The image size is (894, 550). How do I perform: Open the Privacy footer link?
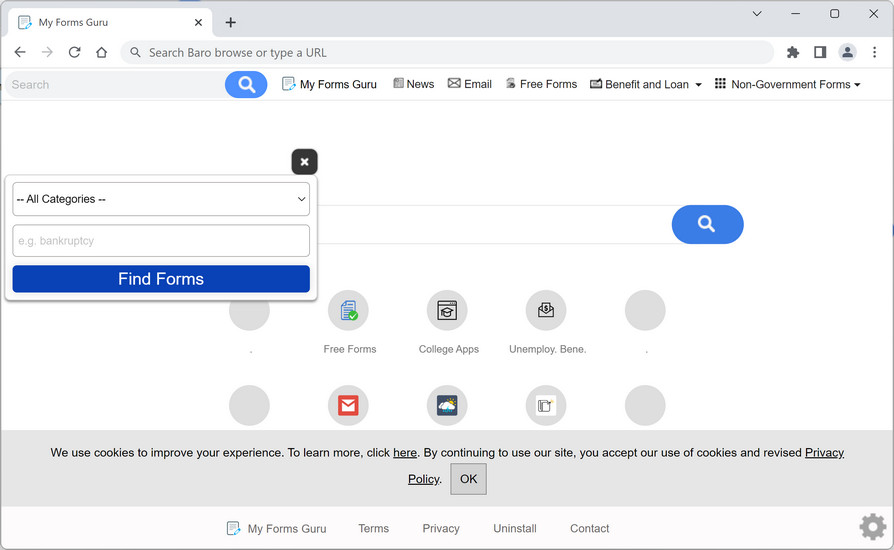441,528
